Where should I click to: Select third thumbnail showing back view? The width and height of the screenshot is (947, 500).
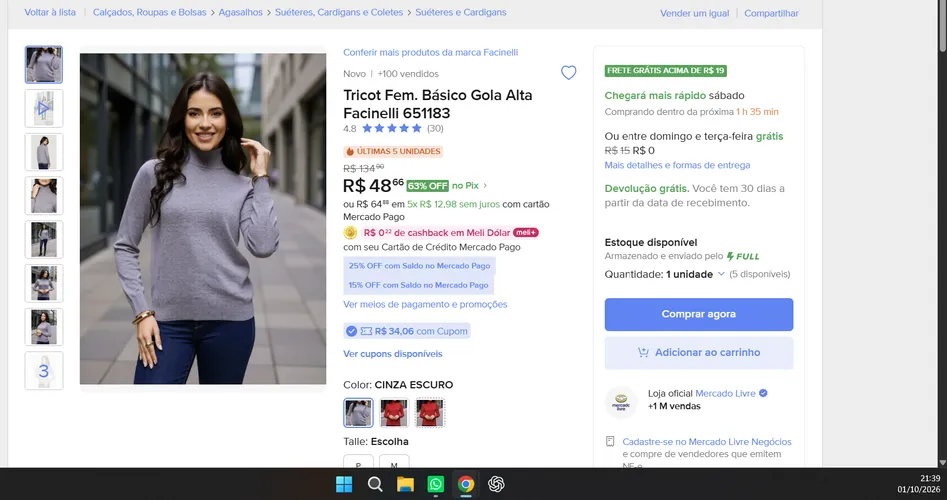pos(43,152)
